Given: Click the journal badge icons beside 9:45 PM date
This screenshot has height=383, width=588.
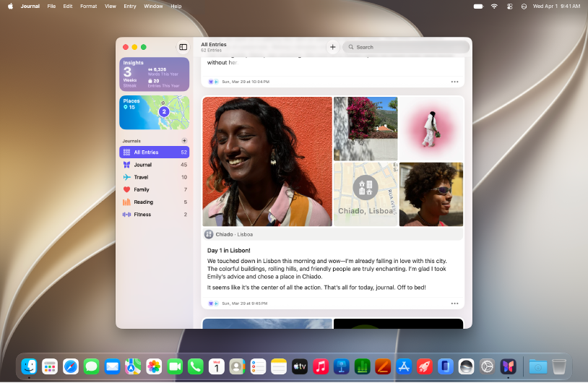Looking at the screenshot, I should [213, 304].
